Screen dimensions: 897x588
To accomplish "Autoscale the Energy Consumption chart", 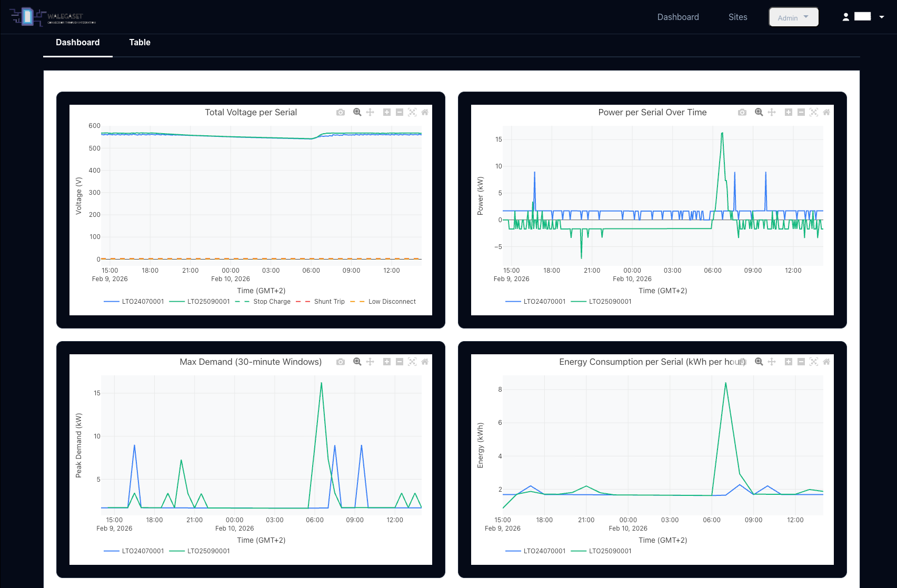I will coord(814,362).
